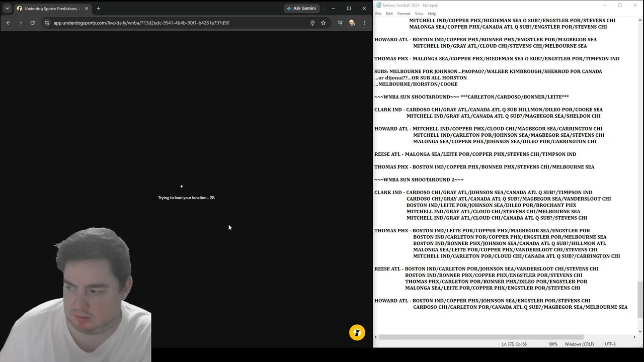Click the 'THOMAS PHX - MALONGA SEA/COPPER PHX' line
Viewport: 644px width, 362px height.
[497, 59]
